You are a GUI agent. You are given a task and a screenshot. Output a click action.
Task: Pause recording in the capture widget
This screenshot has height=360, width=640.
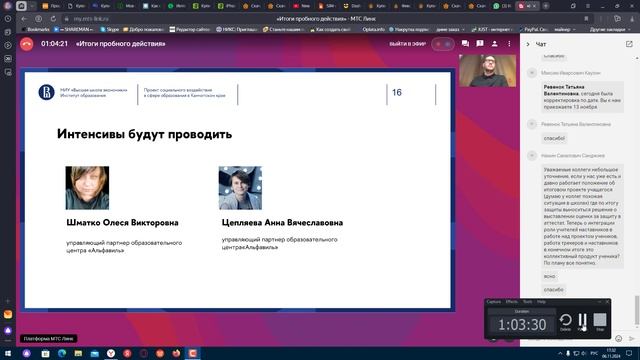[582, 322]
